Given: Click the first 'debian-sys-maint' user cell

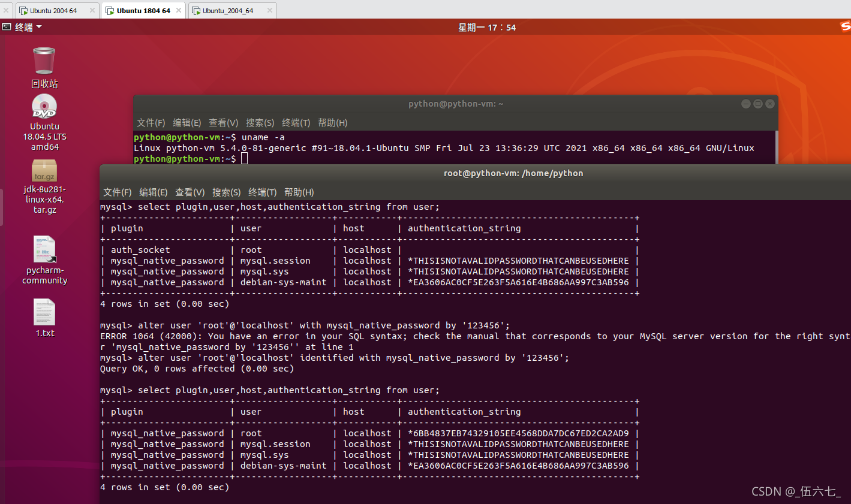Looking at the screenshot, I should coord(284,282).
